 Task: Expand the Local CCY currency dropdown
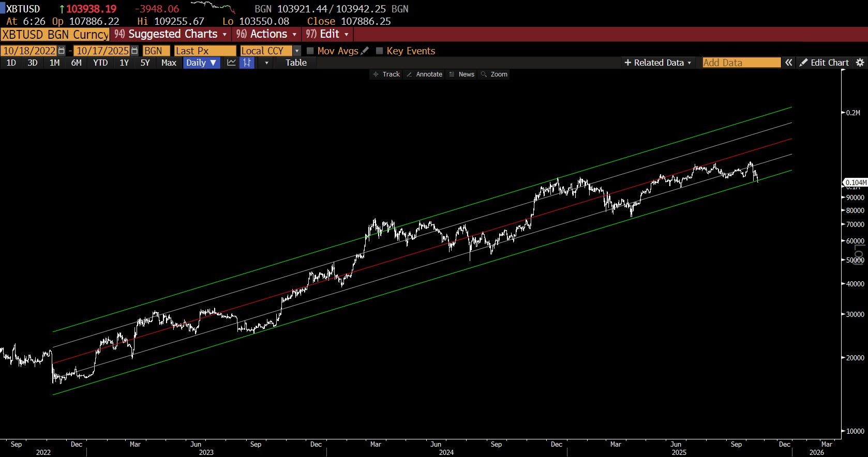coord(296,51)
